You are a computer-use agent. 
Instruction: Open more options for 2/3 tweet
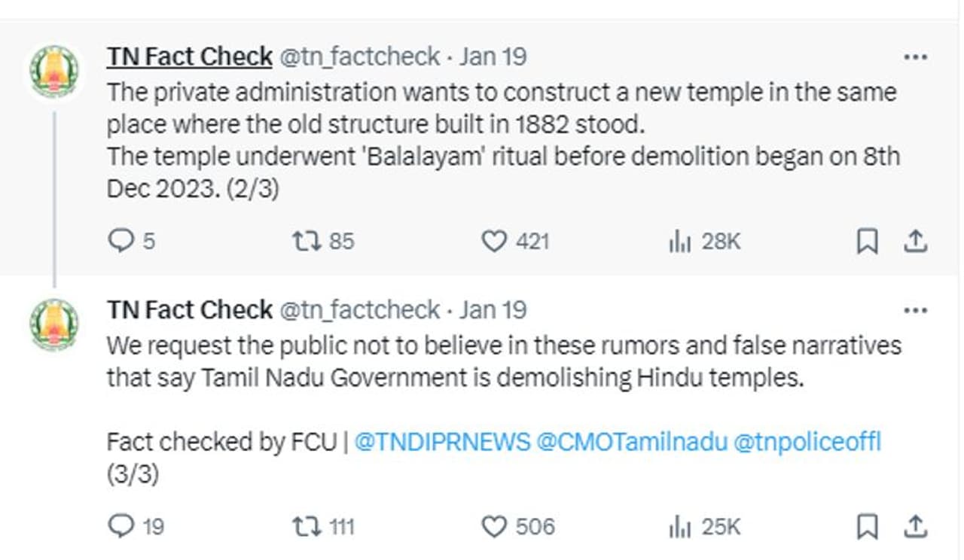click(915, 57)
